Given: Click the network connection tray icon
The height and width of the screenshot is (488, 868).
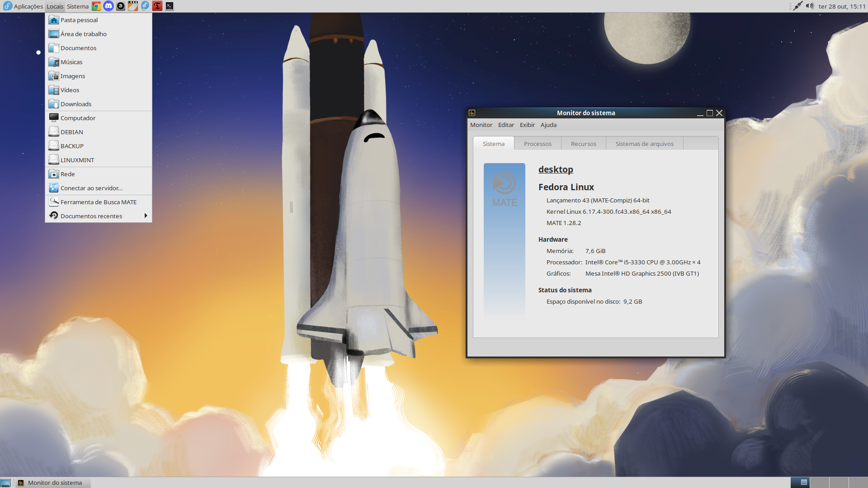Looking at the screenshot, I should 797,6.
